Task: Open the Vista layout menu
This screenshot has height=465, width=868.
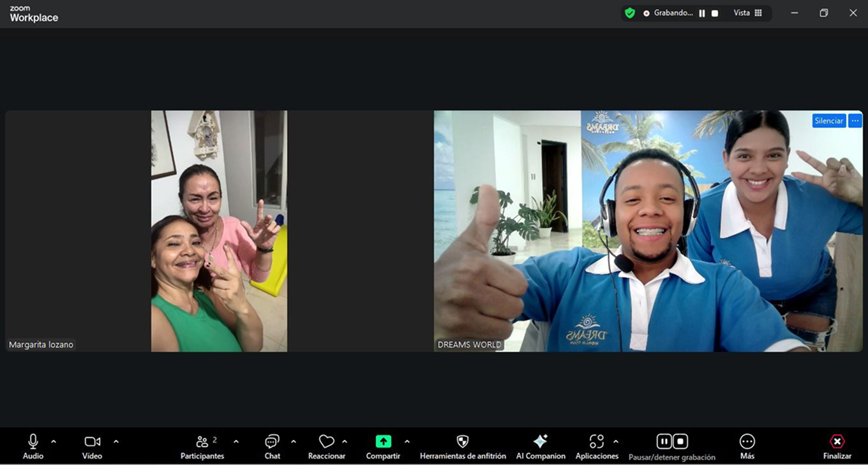Action: click(747, 13)
